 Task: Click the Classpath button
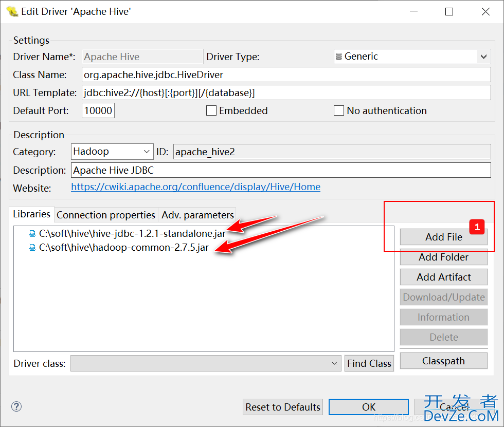(443, 361)
